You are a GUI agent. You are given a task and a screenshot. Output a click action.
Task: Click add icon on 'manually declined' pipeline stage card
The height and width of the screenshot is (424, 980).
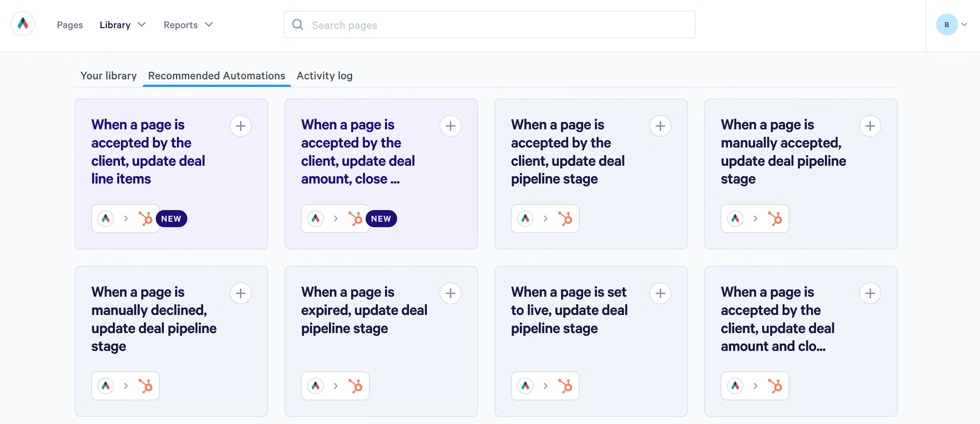click(241, 293)
